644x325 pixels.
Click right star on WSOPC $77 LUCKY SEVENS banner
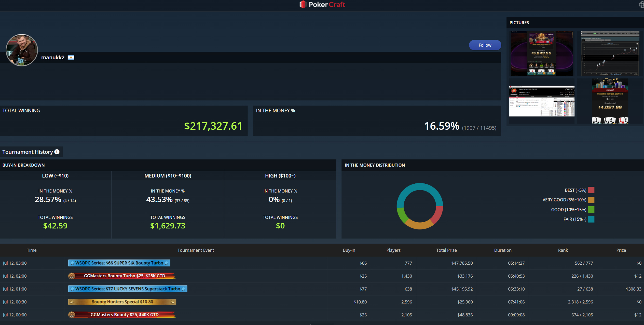click(183, 289)
